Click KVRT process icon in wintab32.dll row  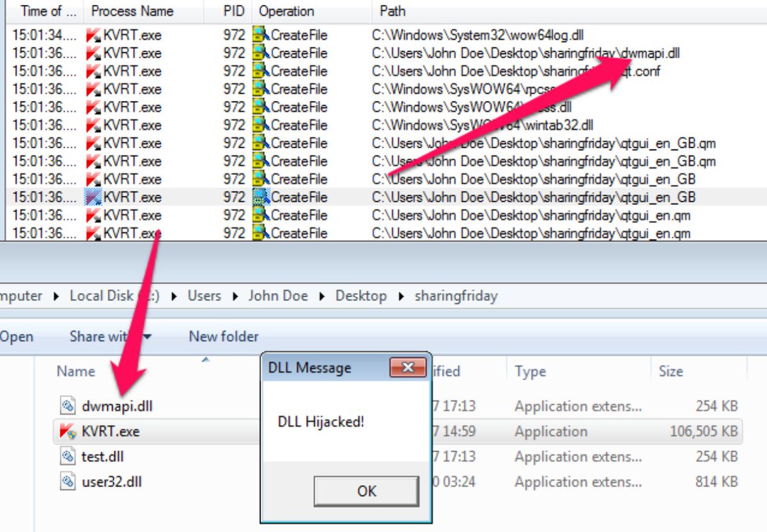tap(93, 125)
